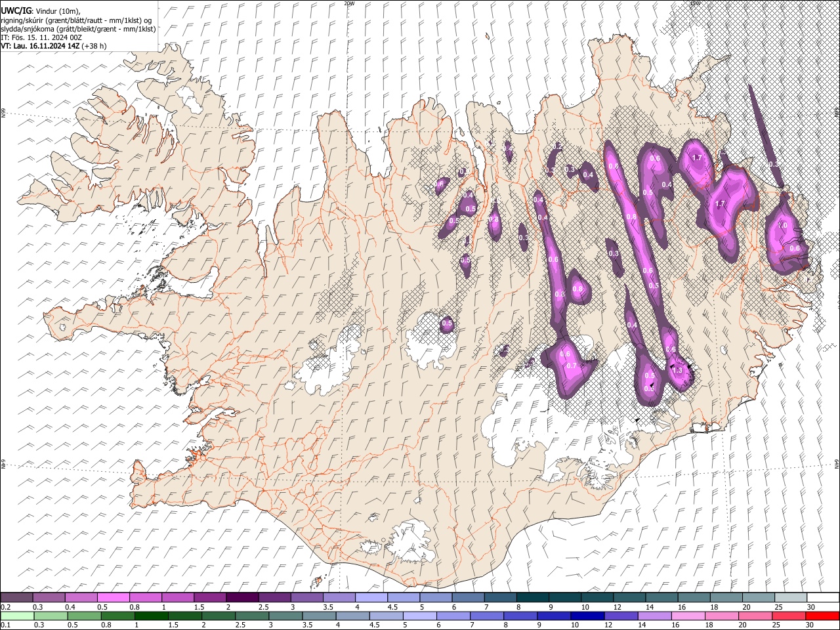Screen dimensions: 840x630
Task: Click the grey-purple snow-legend swatch at 0.2
Action: tap(16, 598)
